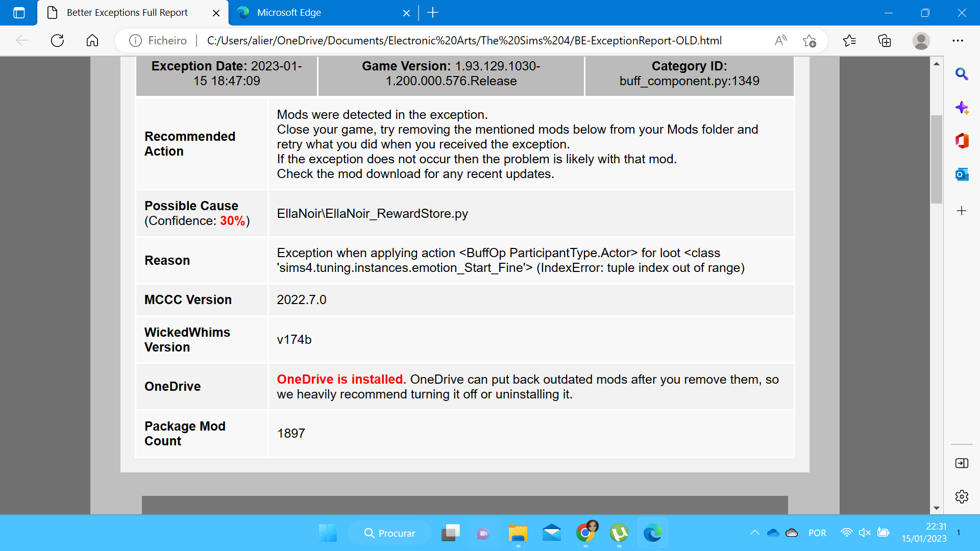Activate Read Aloud in the address bar
This screenshot has height=551, width=980.
tap(781, 40)
